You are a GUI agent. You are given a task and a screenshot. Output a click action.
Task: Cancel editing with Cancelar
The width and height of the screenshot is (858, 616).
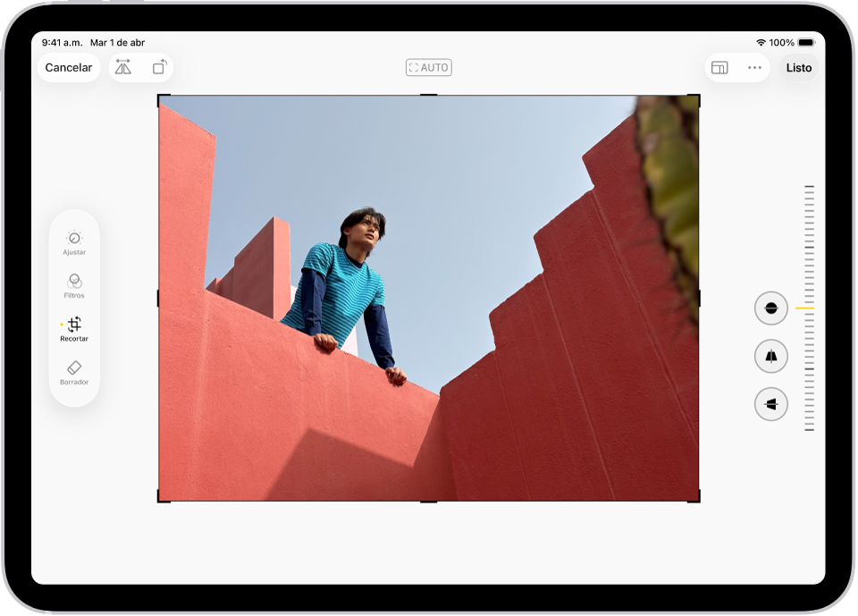coord(68,67)
